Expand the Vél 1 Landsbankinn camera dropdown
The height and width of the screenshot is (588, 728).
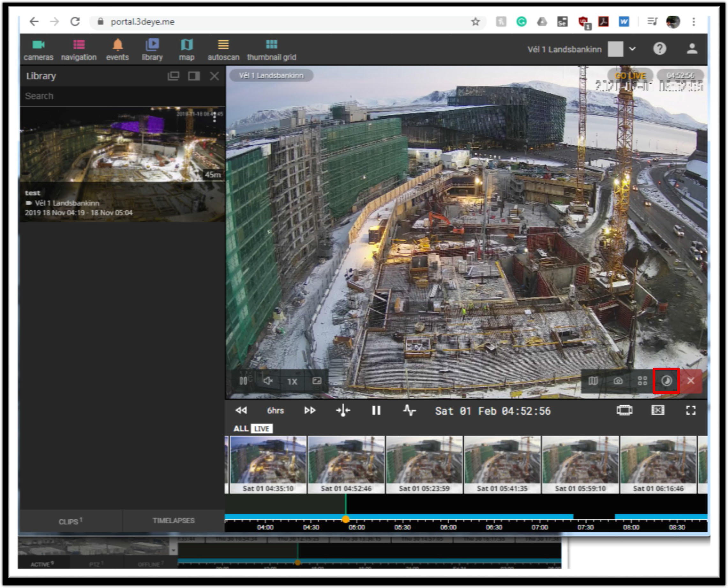(632, 49)
